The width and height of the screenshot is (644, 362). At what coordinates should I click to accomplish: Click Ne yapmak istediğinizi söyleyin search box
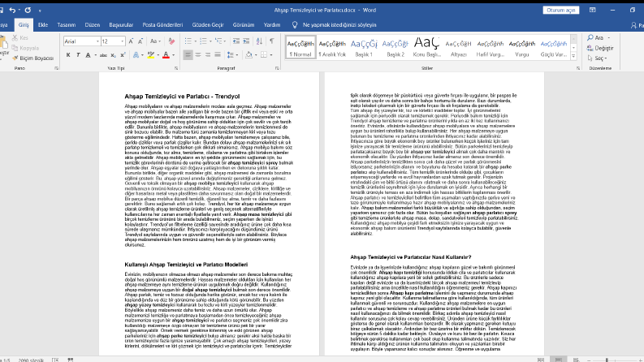pyautogui.click(x=339, y=24)
